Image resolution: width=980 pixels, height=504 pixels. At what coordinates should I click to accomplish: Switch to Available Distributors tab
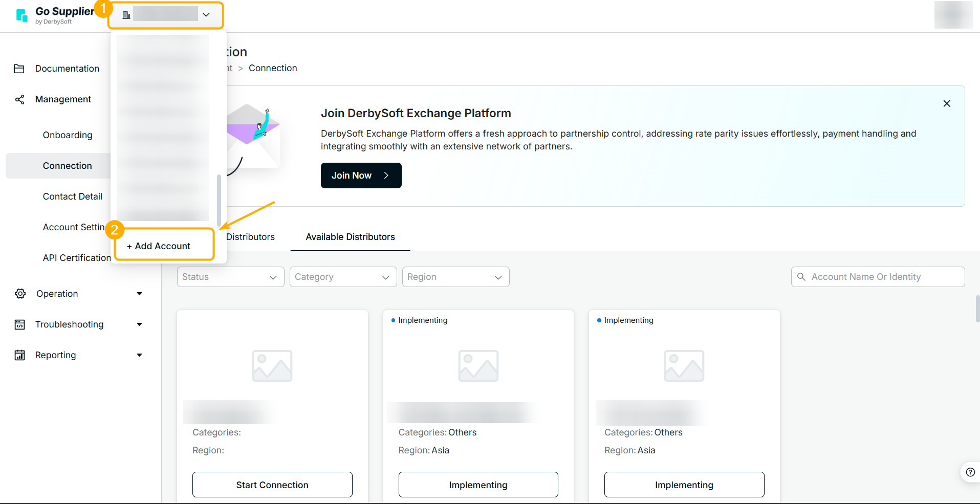(x=351, y=237)
